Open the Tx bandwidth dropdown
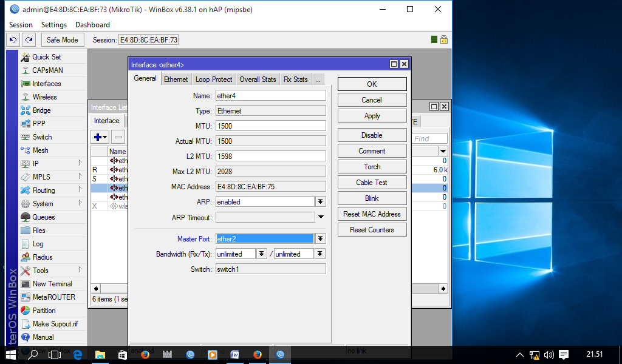The image size is (622, 364). coord(320,254)
